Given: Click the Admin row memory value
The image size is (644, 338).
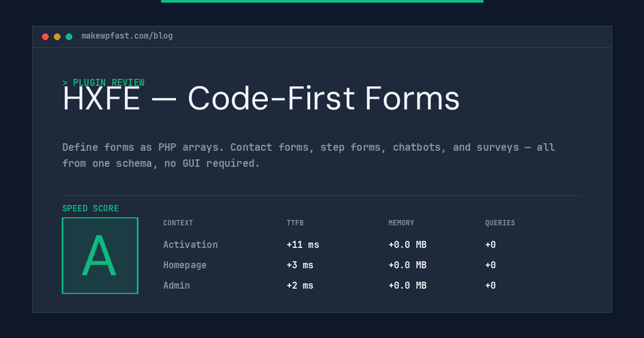Looking at the screenshot, I should tap(407, 285).
